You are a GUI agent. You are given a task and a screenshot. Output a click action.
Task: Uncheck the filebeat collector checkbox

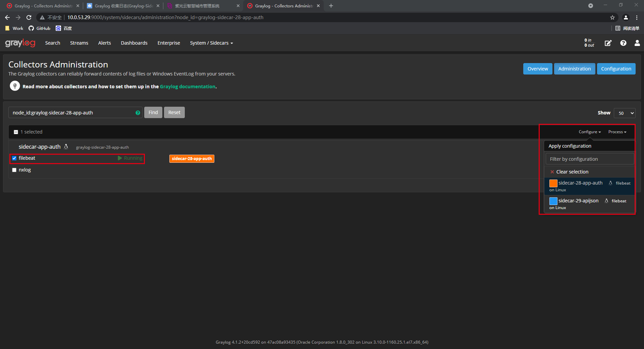click(14, 158)
